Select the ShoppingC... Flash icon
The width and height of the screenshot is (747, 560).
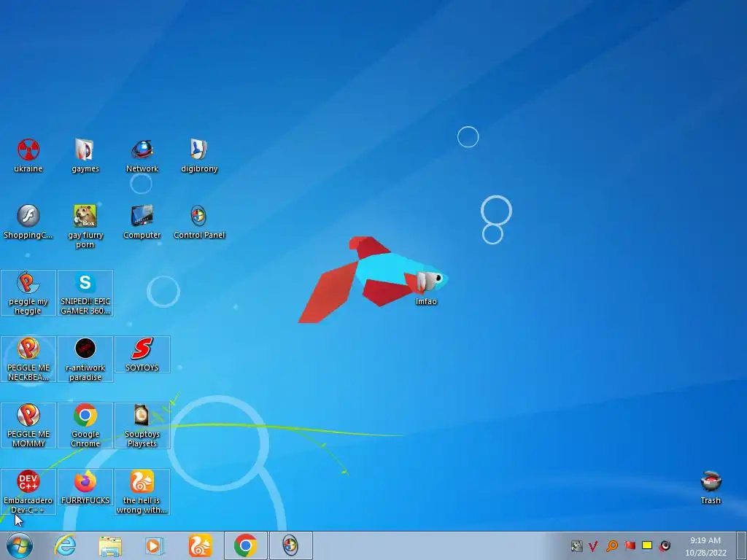click(x=28, y=222)
